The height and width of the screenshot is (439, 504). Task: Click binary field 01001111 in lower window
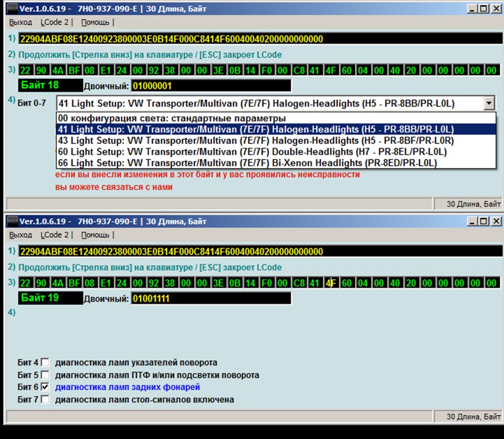[211, 298]
